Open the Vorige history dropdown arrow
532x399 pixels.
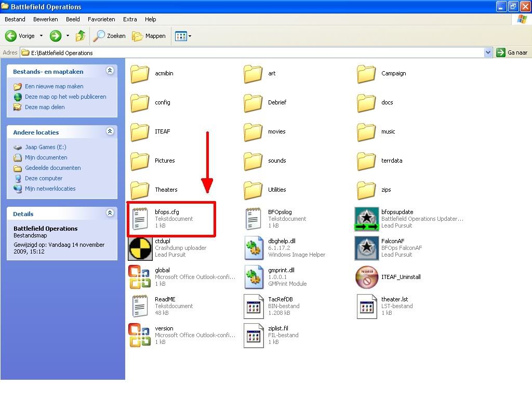pos(42,36)
